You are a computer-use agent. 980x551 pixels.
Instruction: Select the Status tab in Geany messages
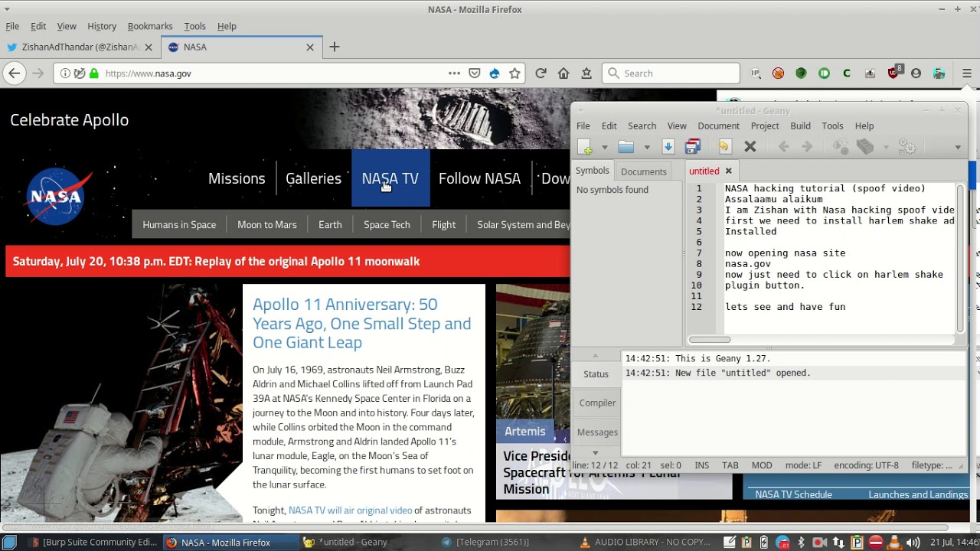pos(596,374)
